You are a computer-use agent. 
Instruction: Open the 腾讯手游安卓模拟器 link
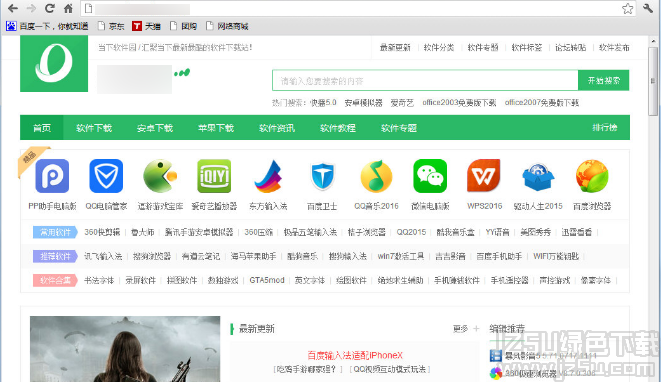(199, 232)
